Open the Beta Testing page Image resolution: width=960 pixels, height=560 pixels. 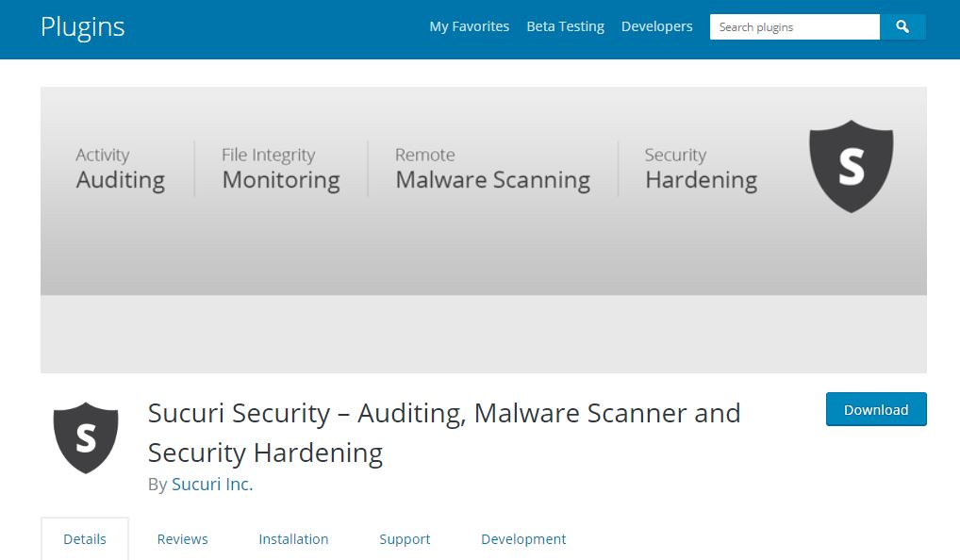tap(565, 27)
